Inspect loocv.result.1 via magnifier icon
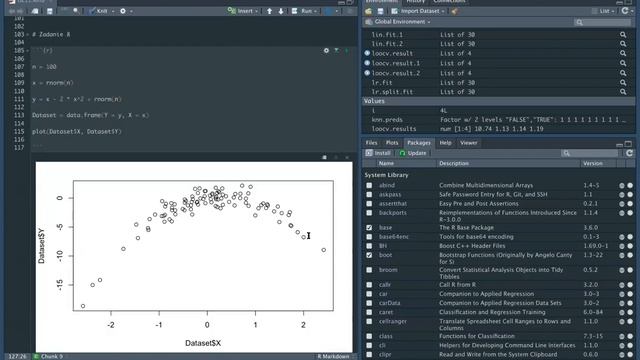The height and width of the screenshot is (360, 640). [623, 63]
